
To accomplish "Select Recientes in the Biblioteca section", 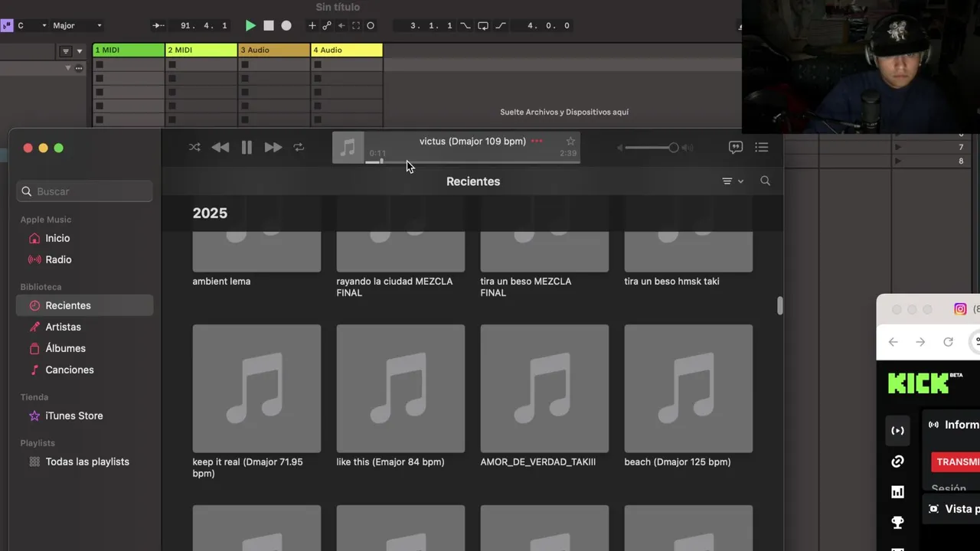I will 85,305.
